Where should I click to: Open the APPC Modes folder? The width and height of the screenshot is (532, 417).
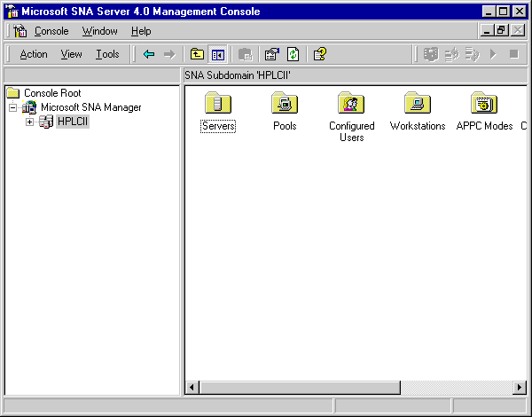484,104
